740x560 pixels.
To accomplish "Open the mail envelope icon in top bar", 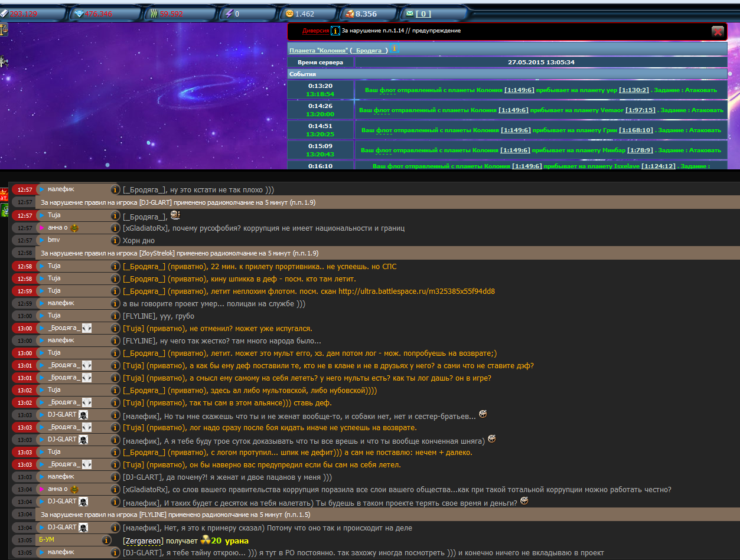I will pos(410,14).
